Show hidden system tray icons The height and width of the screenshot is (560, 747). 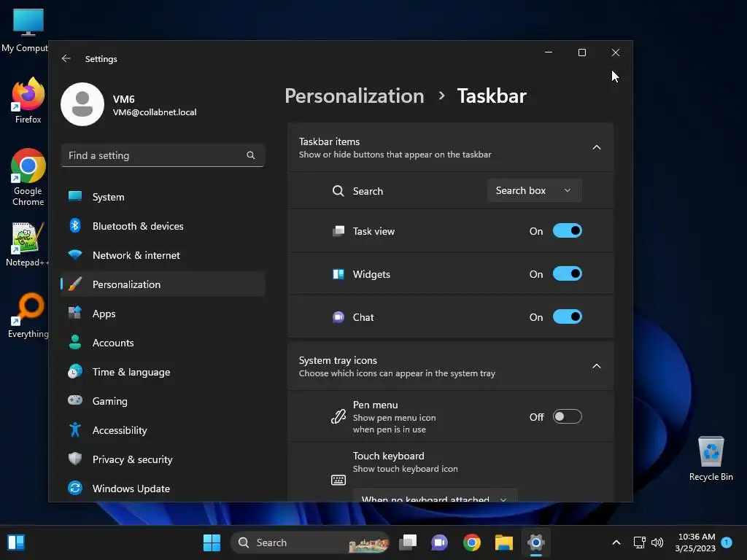click(616, 542)
